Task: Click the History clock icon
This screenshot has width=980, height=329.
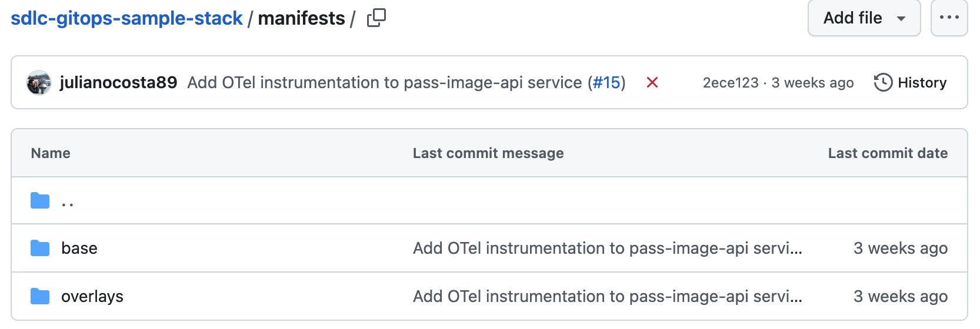Action: [883, 83]
